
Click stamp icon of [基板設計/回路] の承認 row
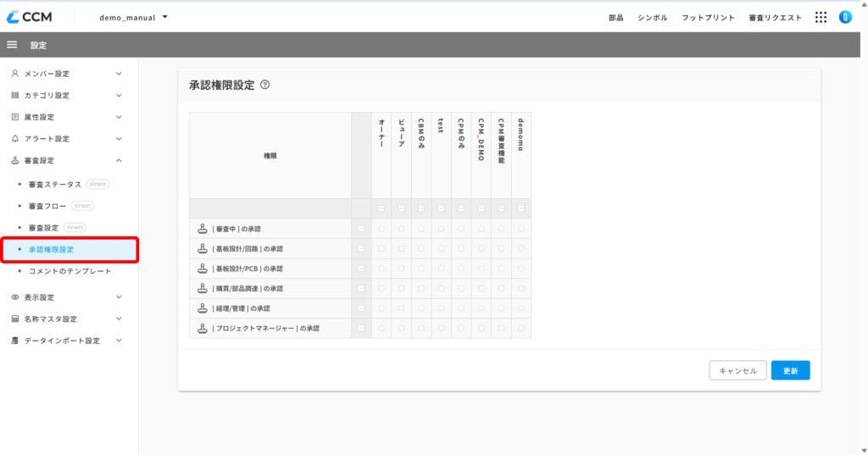(x=203, y=248)
